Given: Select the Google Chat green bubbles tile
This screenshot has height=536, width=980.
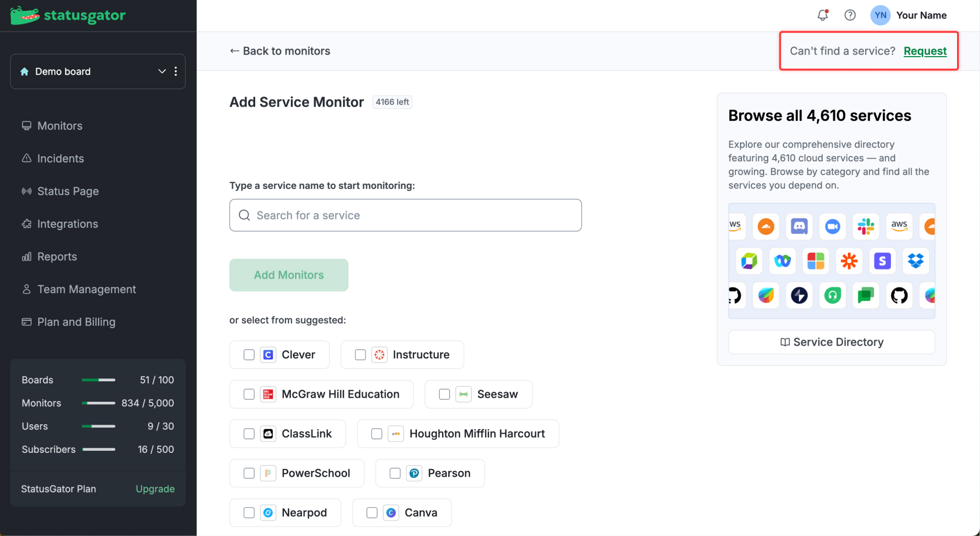Looking at the screenshot, I should (866, 295).
